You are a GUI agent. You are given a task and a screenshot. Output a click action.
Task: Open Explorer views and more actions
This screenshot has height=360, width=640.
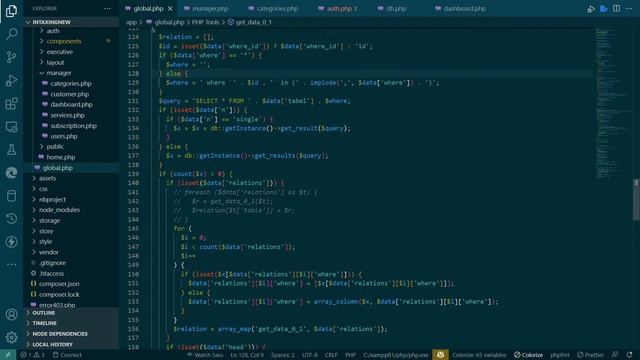(x=107, y=9)
